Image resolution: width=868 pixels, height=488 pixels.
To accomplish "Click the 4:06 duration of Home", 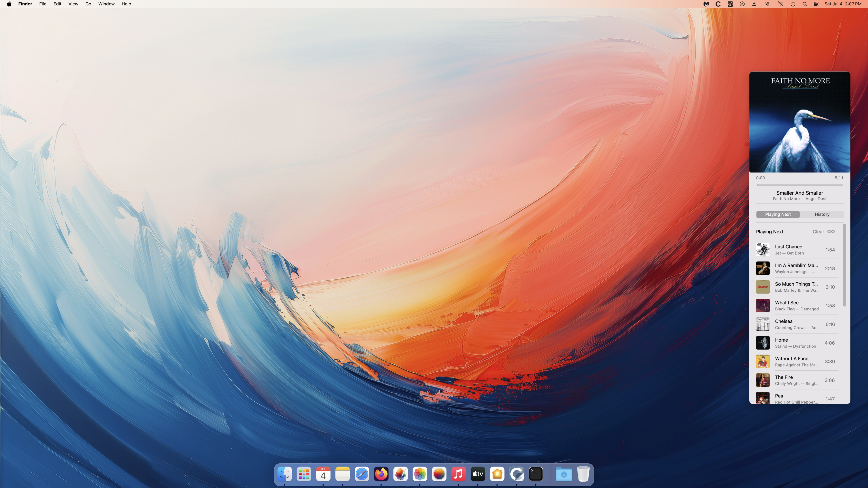I will (830, 343).
